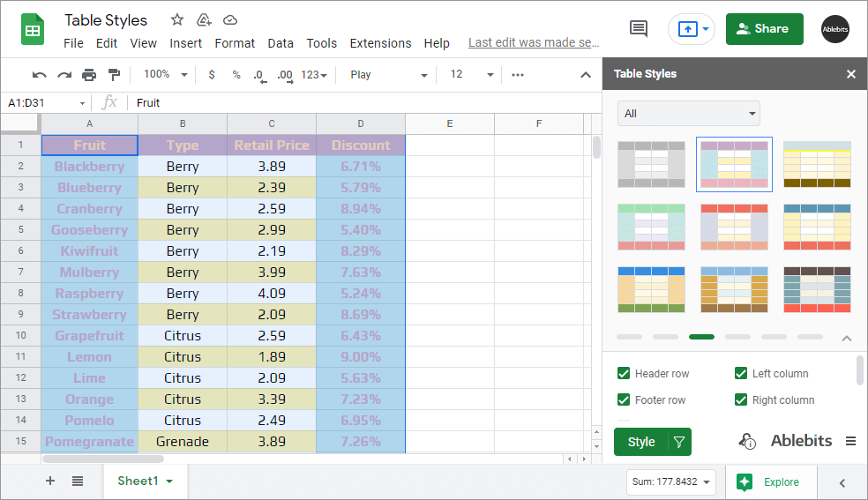Select the gray table style thumbnail
The height and width of the screenshot is (500, 868).
[651, 164]
